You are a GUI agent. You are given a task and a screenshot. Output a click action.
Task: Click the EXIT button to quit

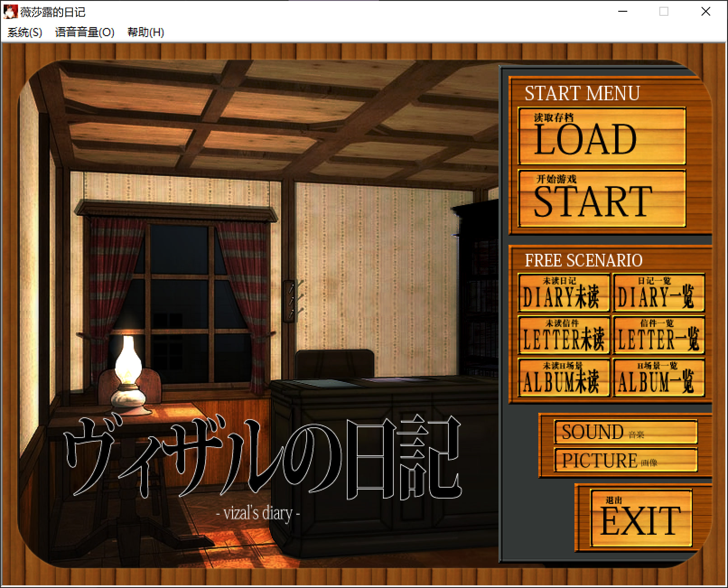tap(641, 518)
